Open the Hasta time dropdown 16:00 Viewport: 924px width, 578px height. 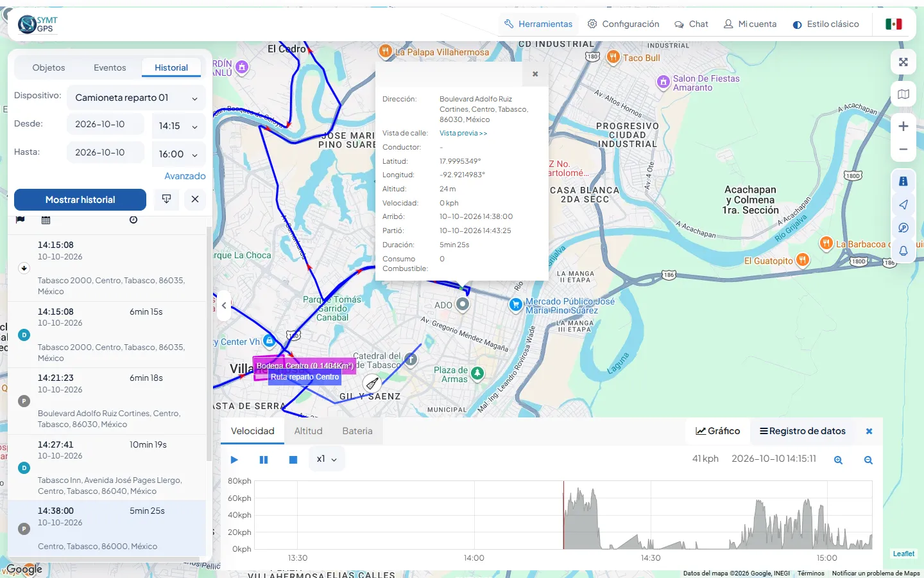[178, 154]
